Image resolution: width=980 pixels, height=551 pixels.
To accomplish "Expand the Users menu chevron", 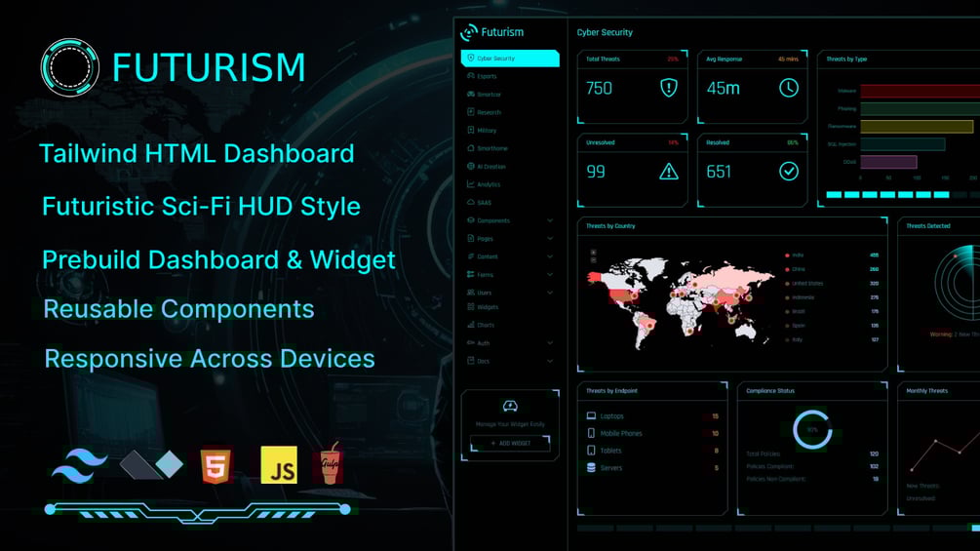I will [x=550, y=293].
